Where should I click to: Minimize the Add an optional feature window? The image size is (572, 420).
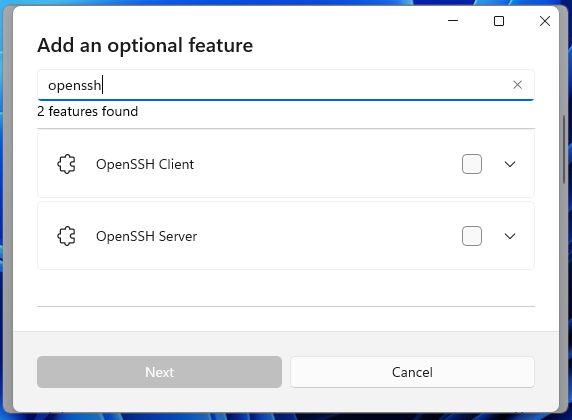point(453,21)
